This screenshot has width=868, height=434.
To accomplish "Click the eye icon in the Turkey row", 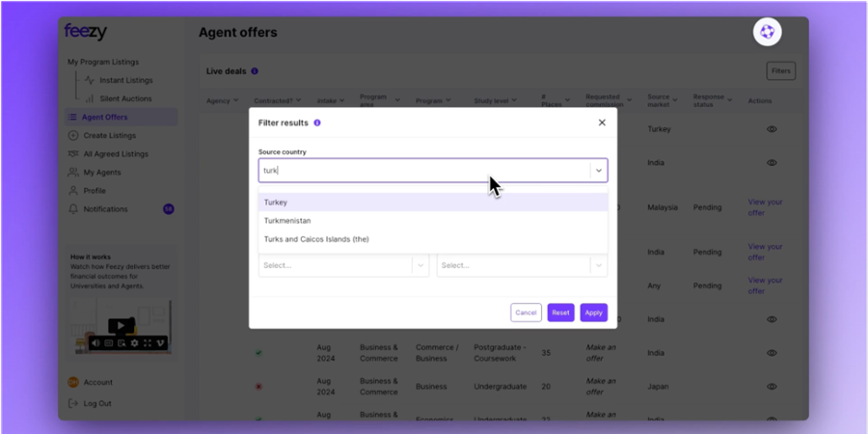I will [x=772, y=129].
